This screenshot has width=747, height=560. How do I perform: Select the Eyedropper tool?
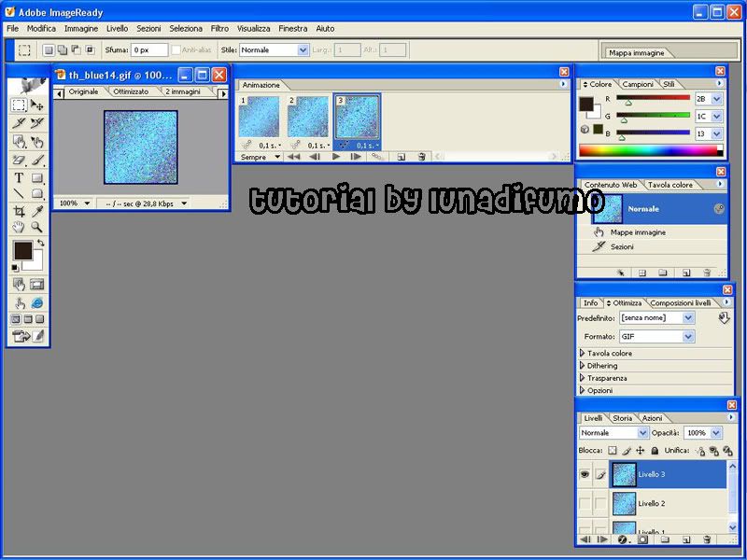click(37, 212)
